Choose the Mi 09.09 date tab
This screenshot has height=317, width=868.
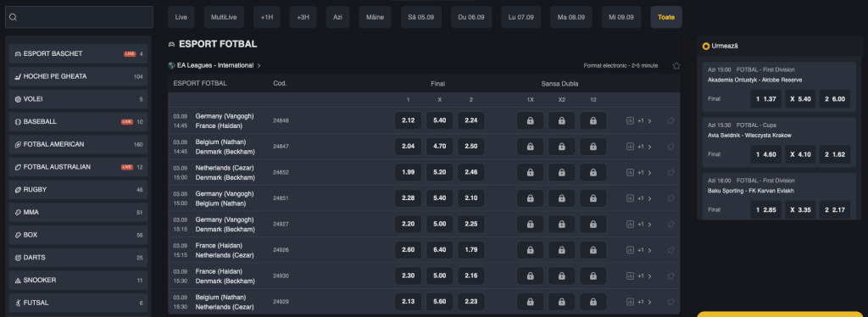[621, 17]
